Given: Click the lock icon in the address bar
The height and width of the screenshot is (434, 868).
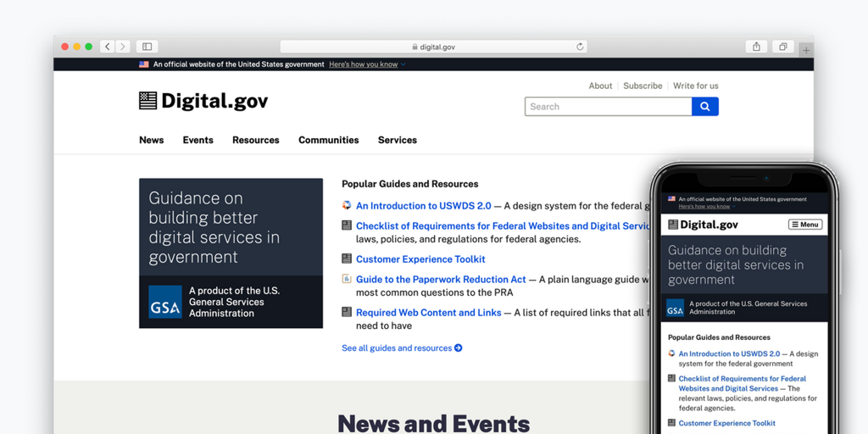Looking at the screenshot, I should coord(415,47).
